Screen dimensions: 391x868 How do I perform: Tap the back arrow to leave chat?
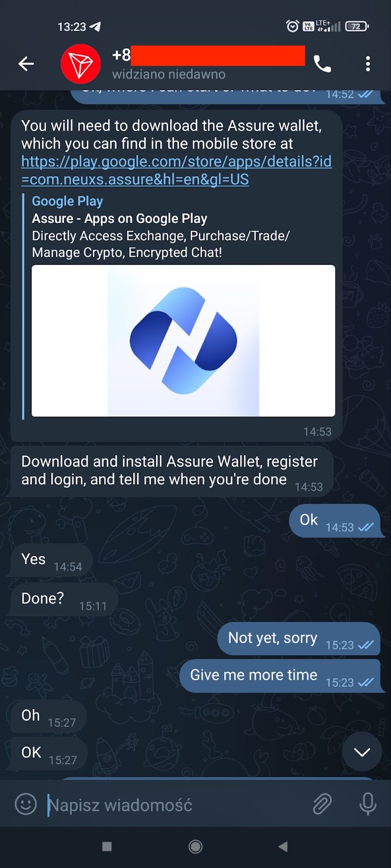(x=26, y=64)
